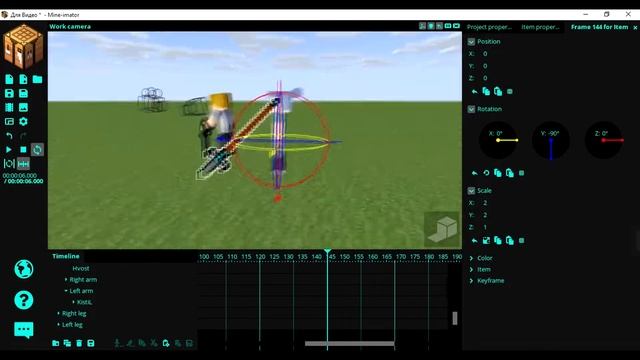Click the fourth Work camera view toggle icon
Image resolution: width=640 pixels, height=360 pixels.
coord(448,26)
